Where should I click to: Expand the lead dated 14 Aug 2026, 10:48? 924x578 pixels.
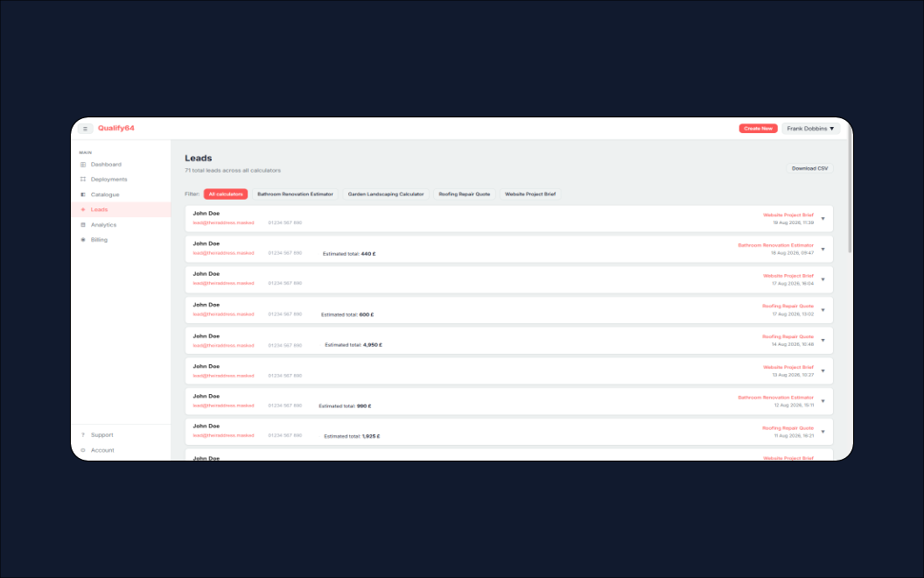(x=822, y=341)
